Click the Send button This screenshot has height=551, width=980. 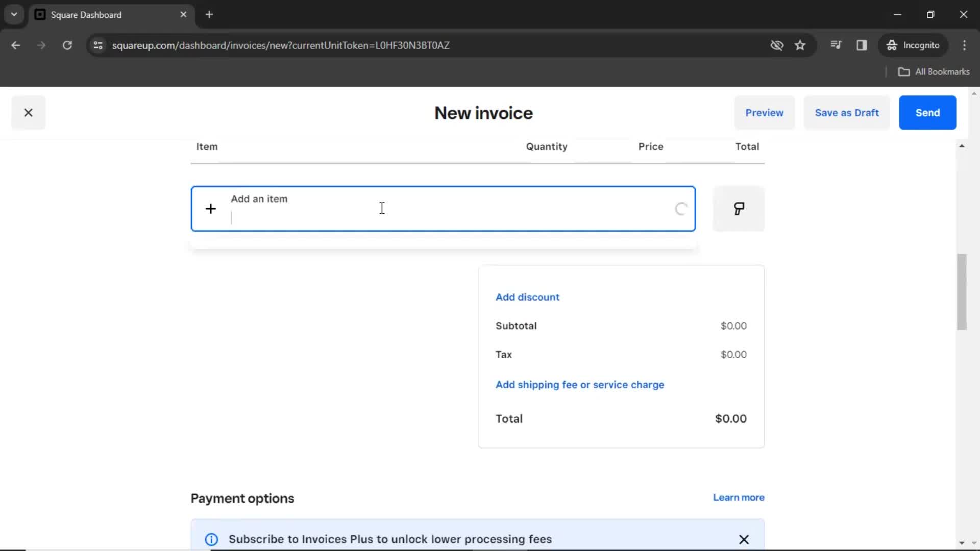(927, 112)
